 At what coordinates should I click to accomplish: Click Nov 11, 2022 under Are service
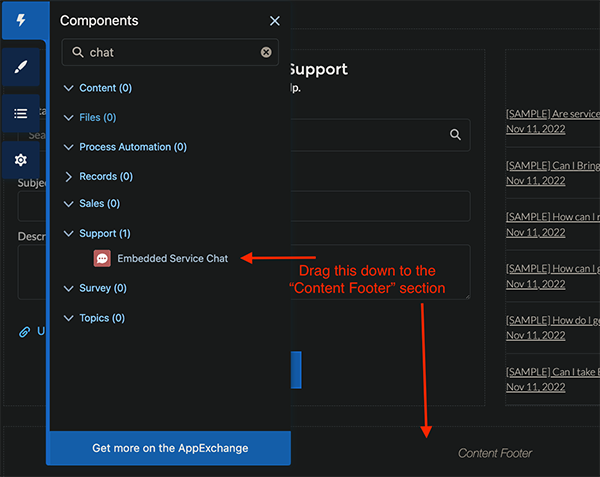coord(536,129)
